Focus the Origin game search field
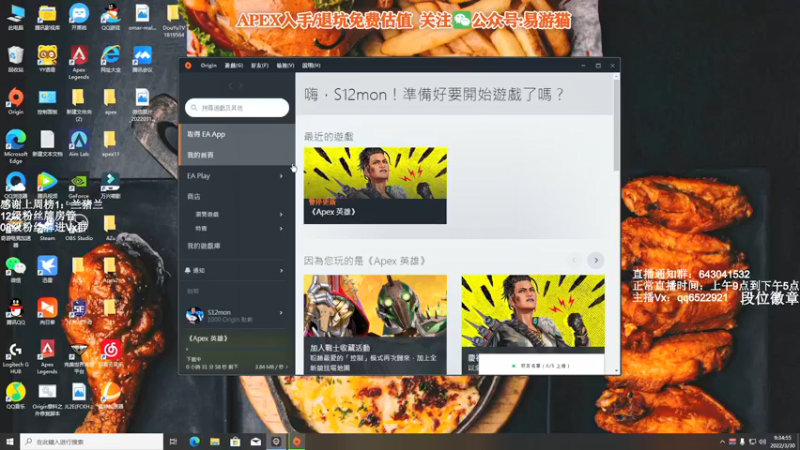 pos(237,108)
